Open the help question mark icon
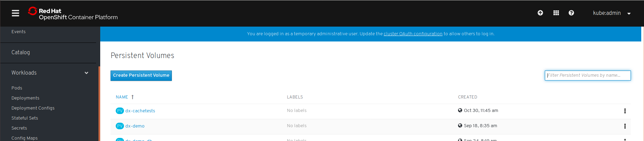 coord(571,13)
